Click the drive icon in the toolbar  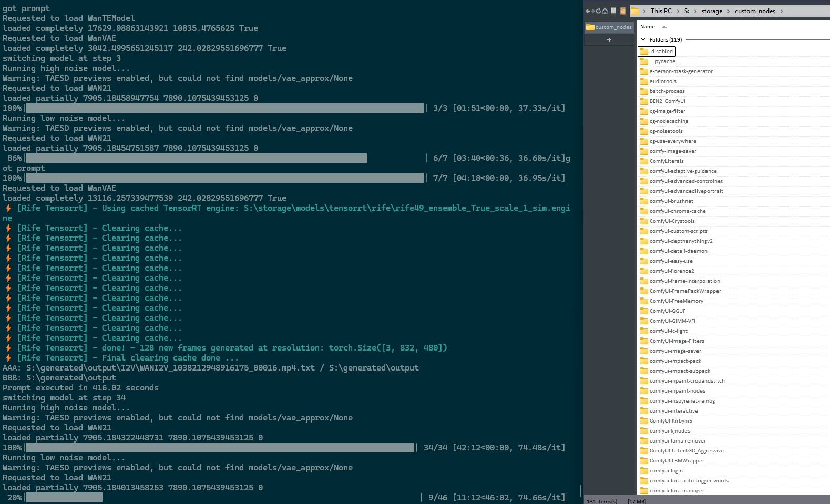tap(613, 11)
